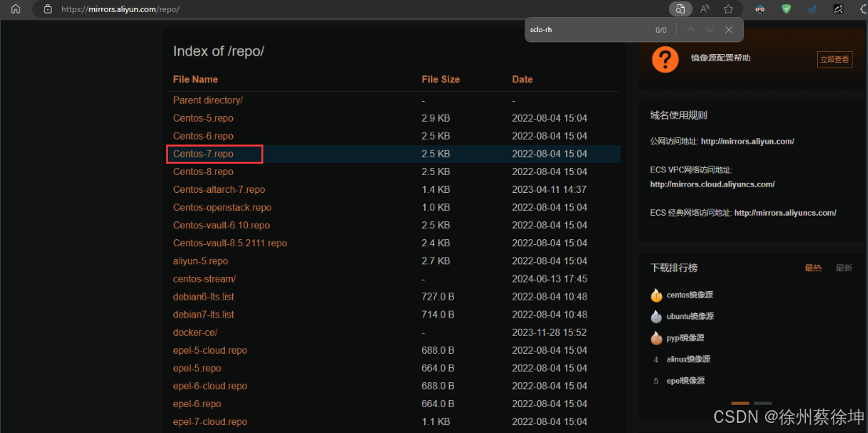The height and width of the screenshot is (433, 868).
Task: Open the blue sailboat extension icon
Action: coord(812,9)
